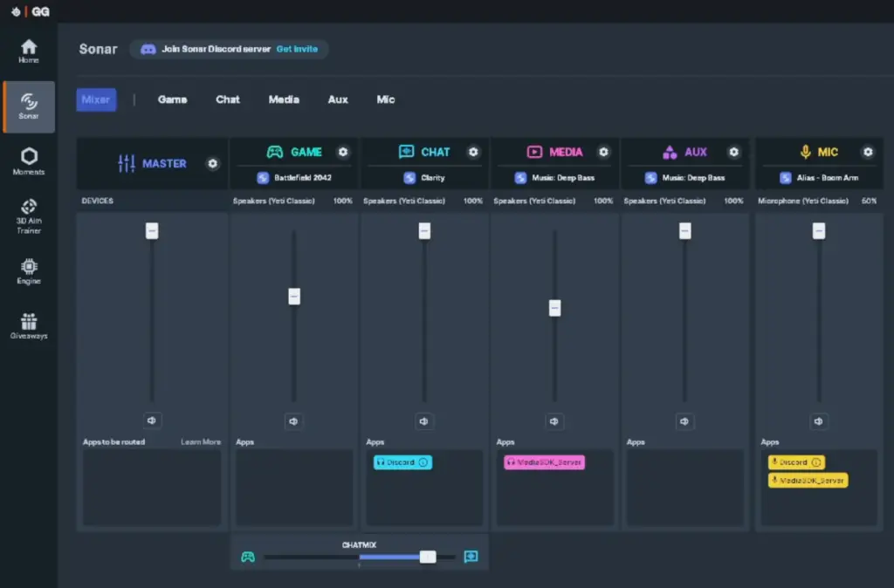Open Aux preset Music: Deep Bass

pos(684,178)
